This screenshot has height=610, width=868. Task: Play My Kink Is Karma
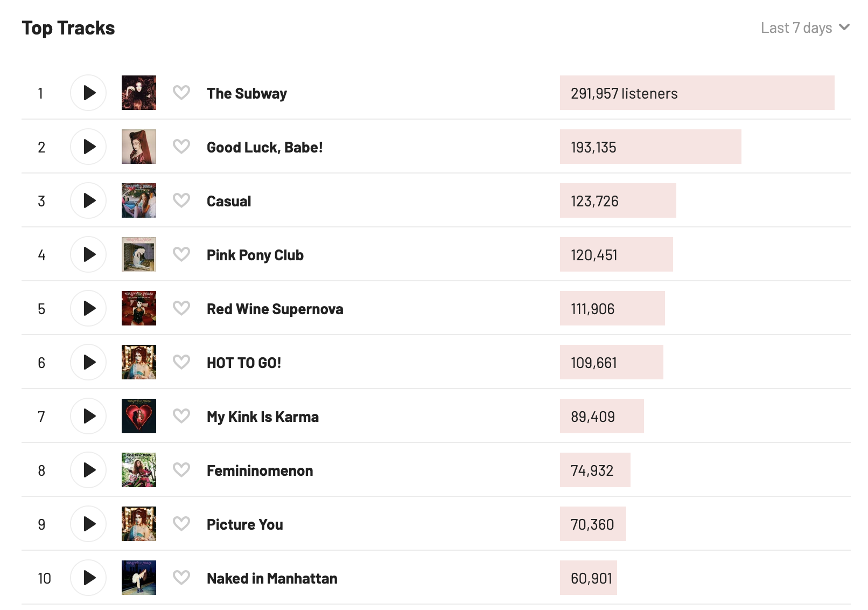coord(88,416)
